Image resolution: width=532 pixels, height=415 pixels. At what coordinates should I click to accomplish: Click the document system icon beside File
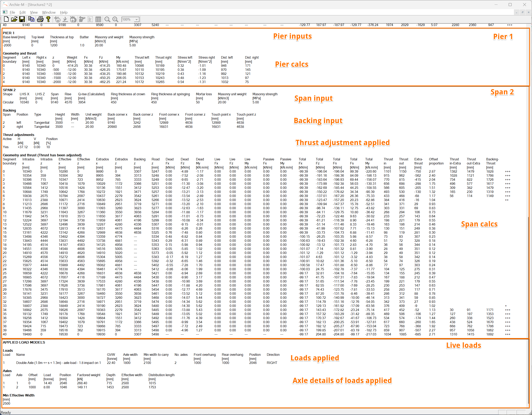coord(5,12)
